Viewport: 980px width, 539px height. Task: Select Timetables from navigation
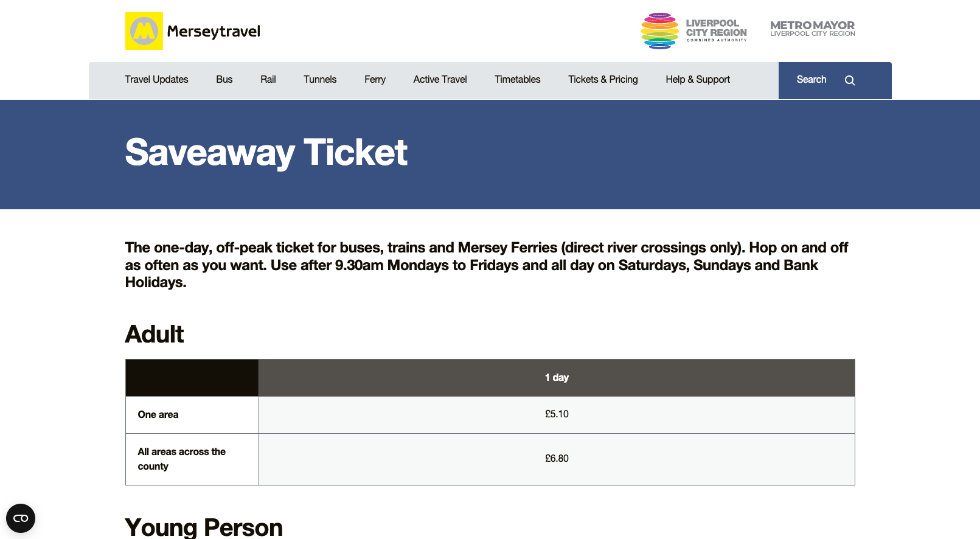(517, 80)
